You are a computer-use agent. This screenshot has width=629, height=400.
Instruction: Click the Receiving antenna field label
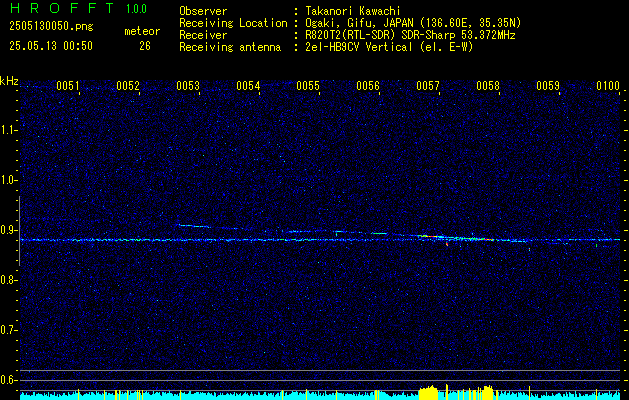point(230,47)
